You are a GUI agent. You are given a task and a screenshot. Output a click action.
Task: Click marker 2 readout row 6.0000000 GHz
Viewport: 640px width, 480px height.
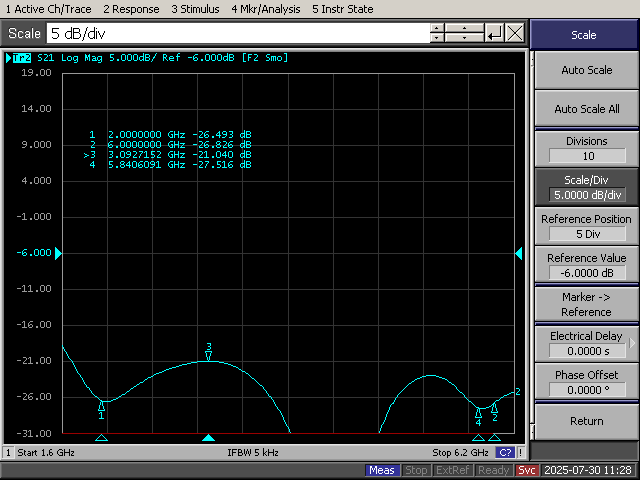(171, 144)
